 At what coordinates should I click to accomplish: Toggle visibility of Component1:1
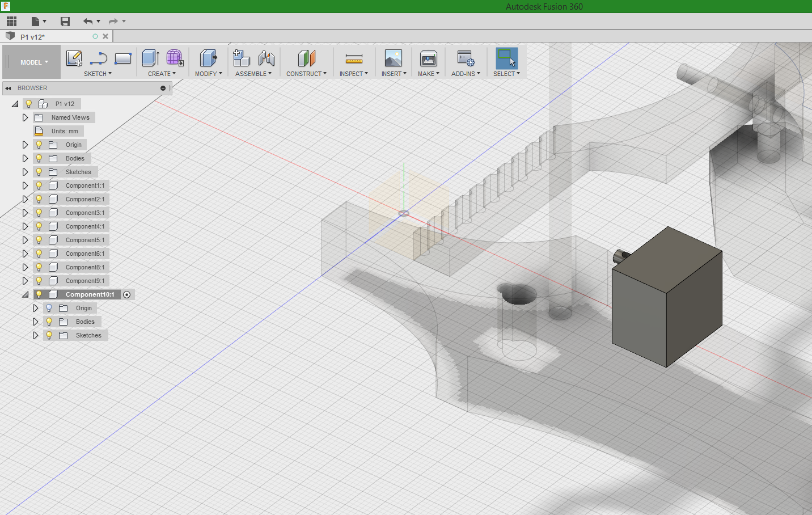[x=39, y=185]
